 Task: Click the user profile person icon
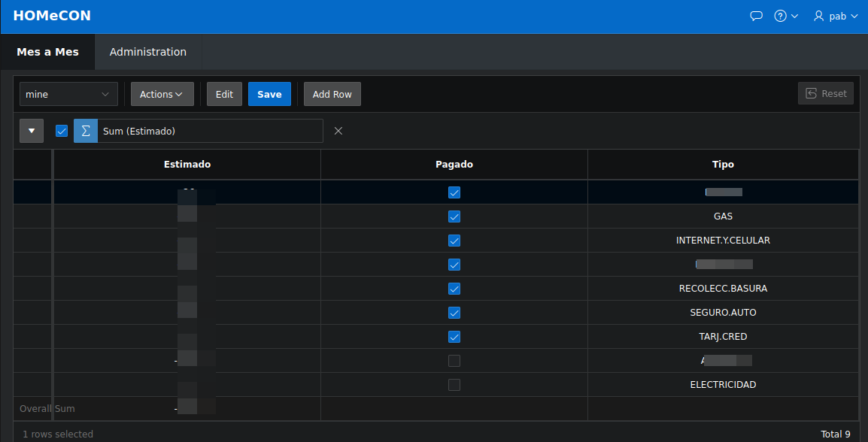coord(818,15)
